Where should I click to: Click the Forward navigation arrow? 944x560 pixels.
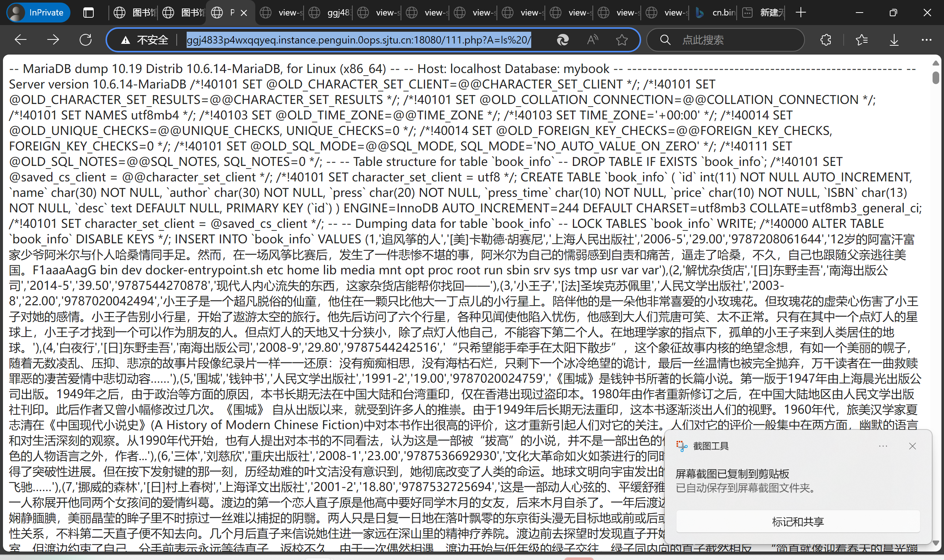[53, 39]
